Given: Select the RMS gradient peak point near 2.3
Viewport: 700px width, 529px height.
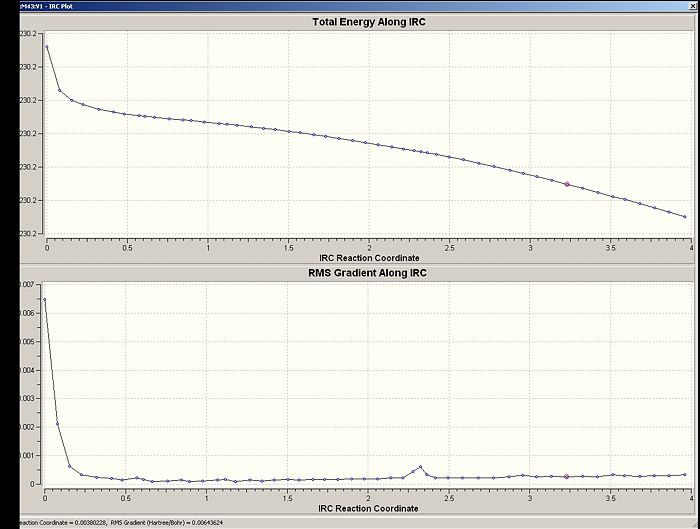Looking at the screenshot, I should click(x=420, y=467).
